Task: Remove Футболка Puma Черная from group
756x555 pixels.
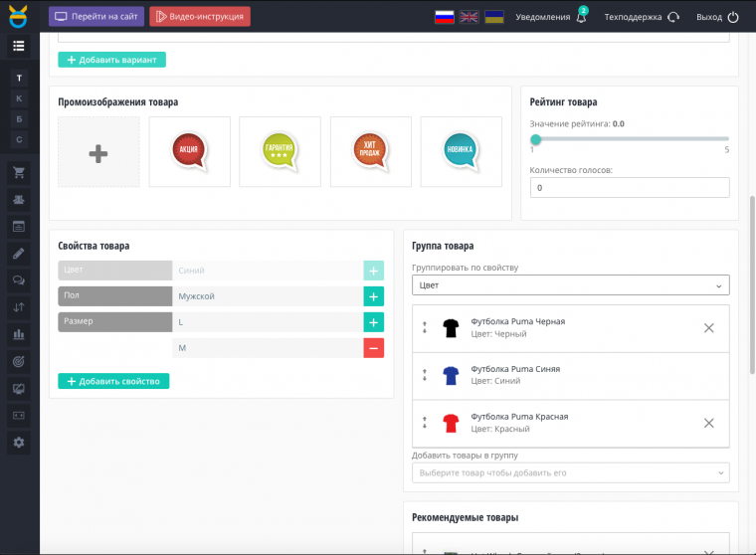Action: coord(708,328)
